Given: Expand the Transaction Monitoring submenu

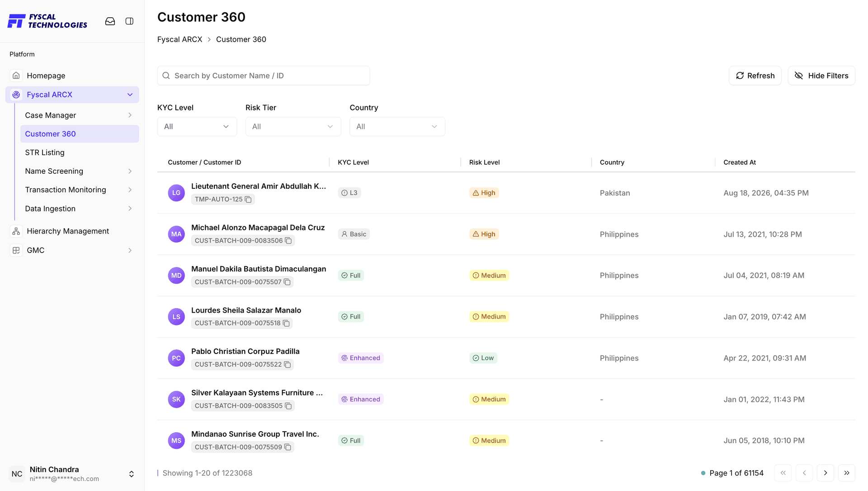Looking at the screenshot, I should [130, 190].
